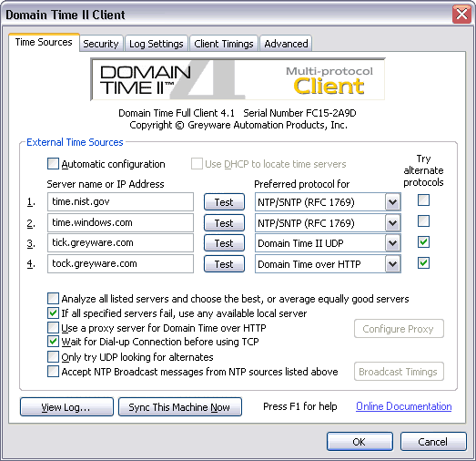Confirm settings with OK button
The image size is (476, 461).
click(360, 442)
